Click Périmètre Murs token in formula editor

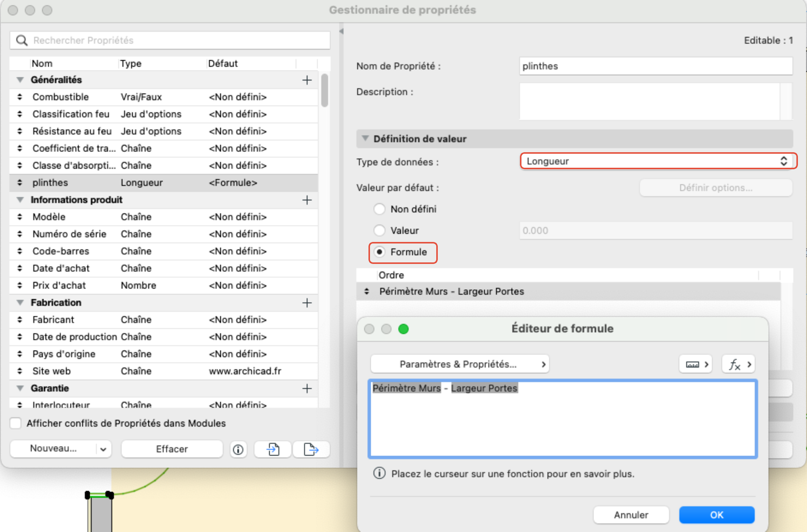tap(407, 388)
